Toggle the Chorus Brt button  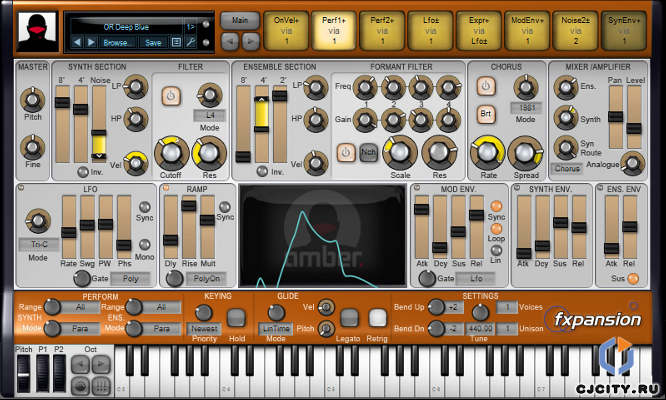[x=486, y=114]
